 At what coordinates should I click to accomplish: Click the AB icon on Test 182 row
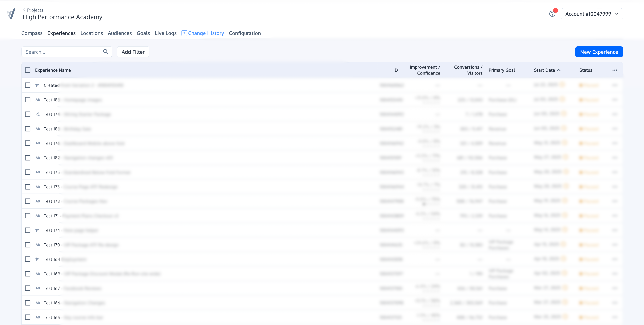pyautogui.click(x=37, y=158)
